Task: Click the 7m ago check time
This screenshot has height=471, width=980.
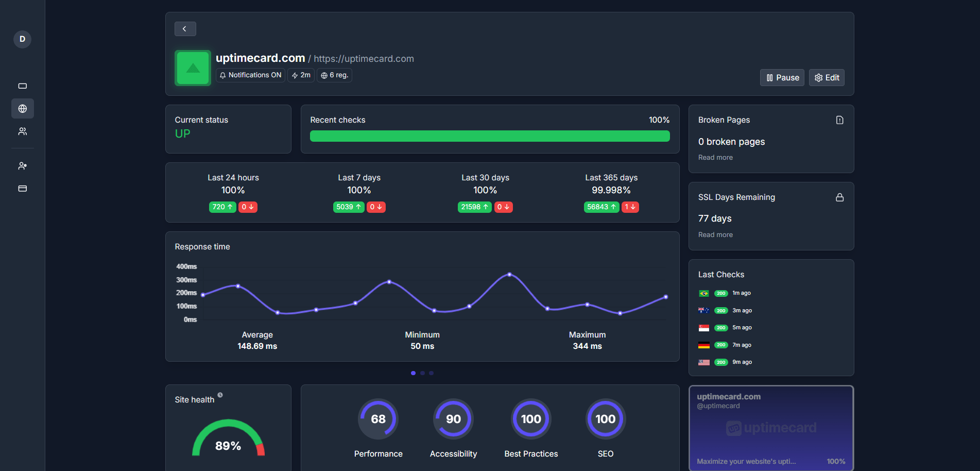Action: coord(742,345)
